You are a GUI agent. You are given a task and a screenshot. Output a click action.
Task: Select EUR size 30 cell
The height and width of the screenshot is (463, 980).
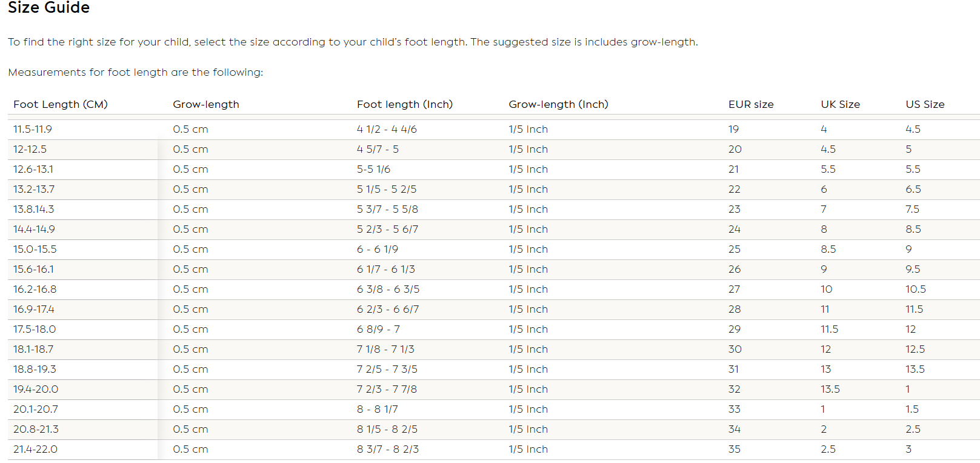(x=735, y=349)
